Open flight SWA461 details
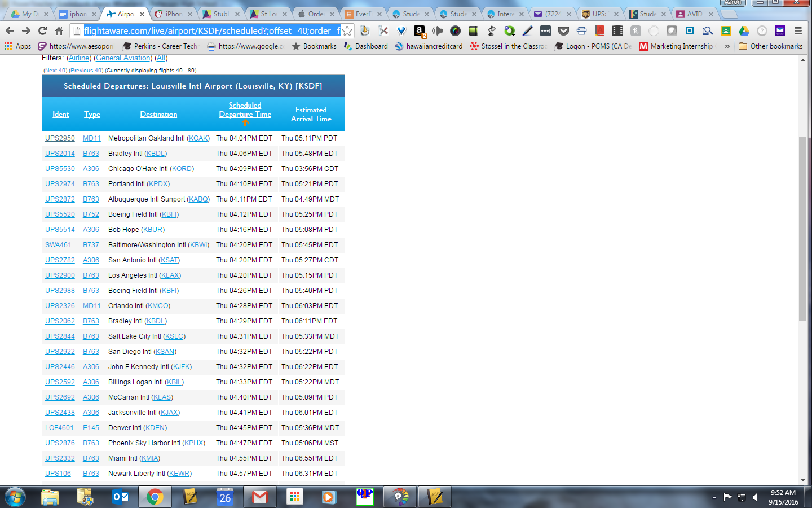 pos(58,244)
